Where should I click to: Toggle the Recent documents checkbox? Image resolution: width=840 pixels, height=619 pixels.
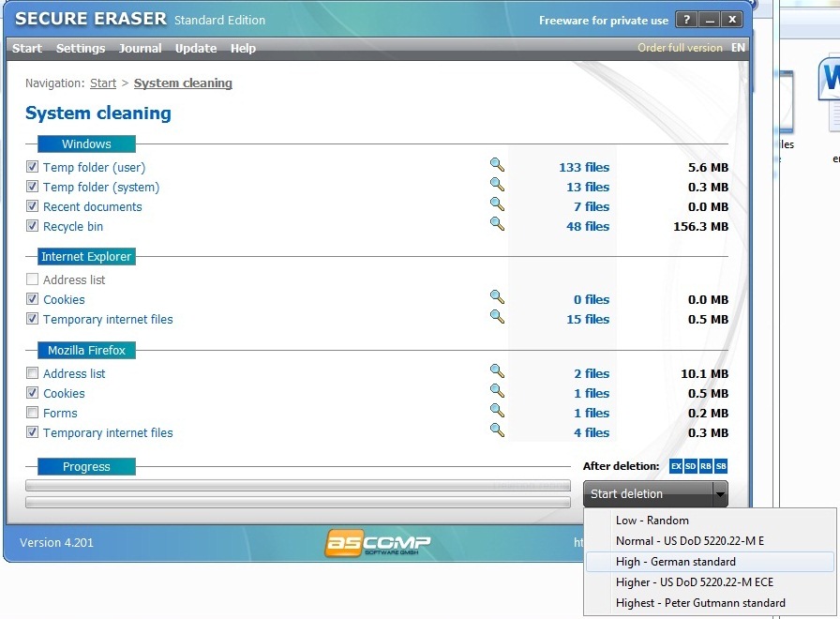(x=32, y=206)
